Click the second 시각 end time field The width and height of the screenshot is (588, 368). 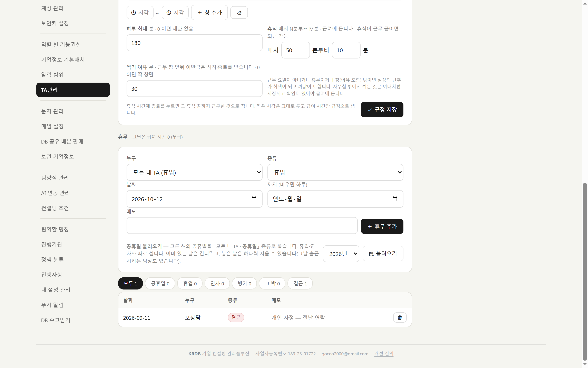(x=175, y=13)
